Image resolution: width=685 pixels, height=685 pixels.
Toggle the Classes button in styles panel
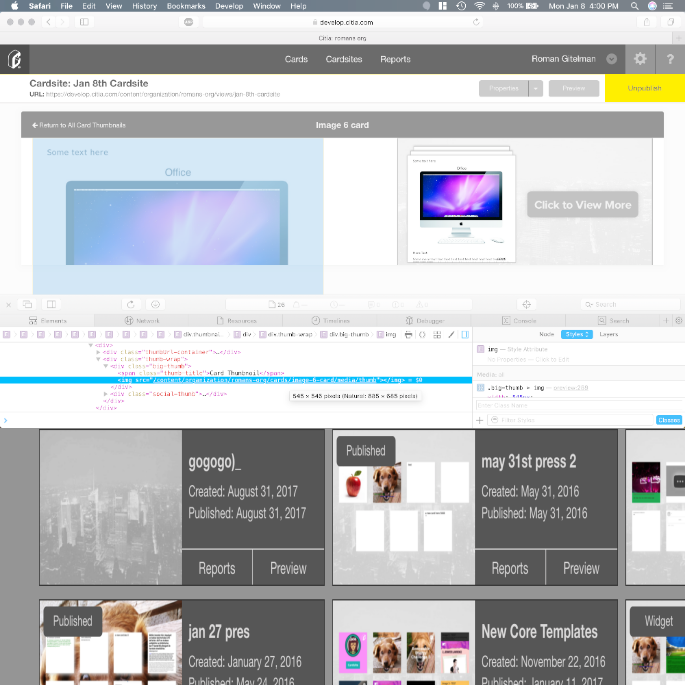pos(668,420)
